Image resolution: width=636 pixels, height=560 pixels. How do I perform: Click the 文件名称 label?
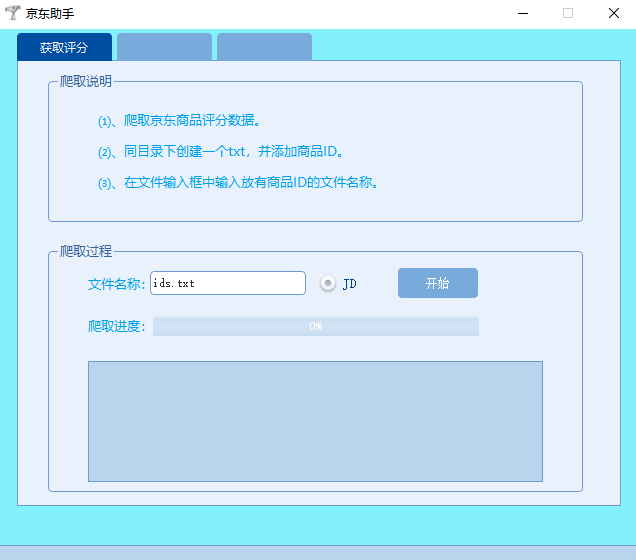tap(116, 284)
